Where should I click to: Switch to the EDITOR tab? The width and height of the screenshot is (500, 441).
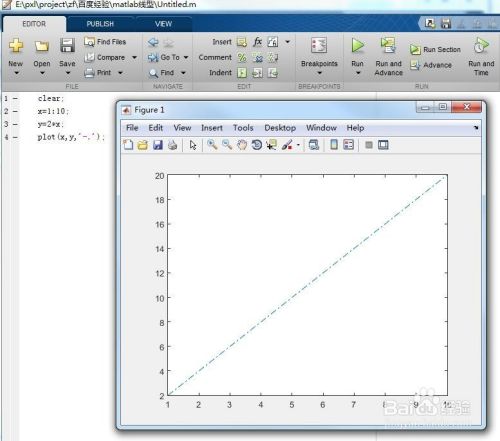(x=34, y=24)
